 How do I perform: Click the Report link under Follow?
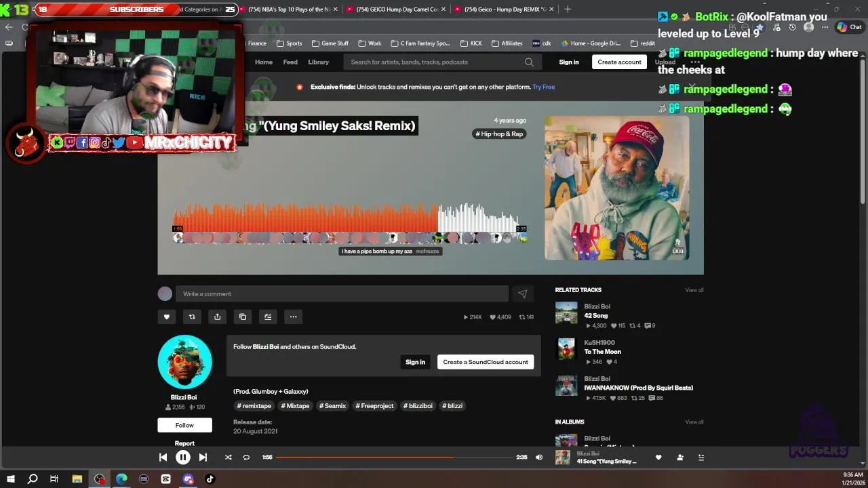click(x=184, y=443)
